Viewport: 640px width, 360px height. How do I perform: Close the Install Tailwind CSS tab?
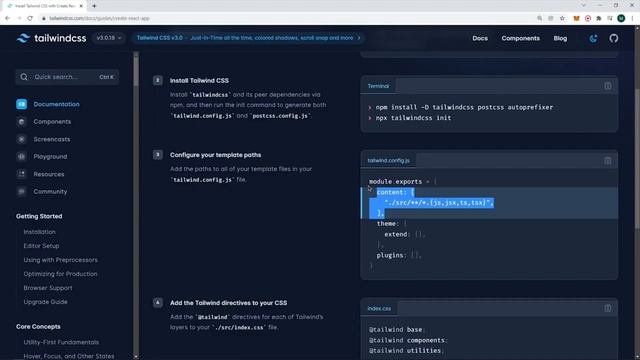[x=81, y=6]
